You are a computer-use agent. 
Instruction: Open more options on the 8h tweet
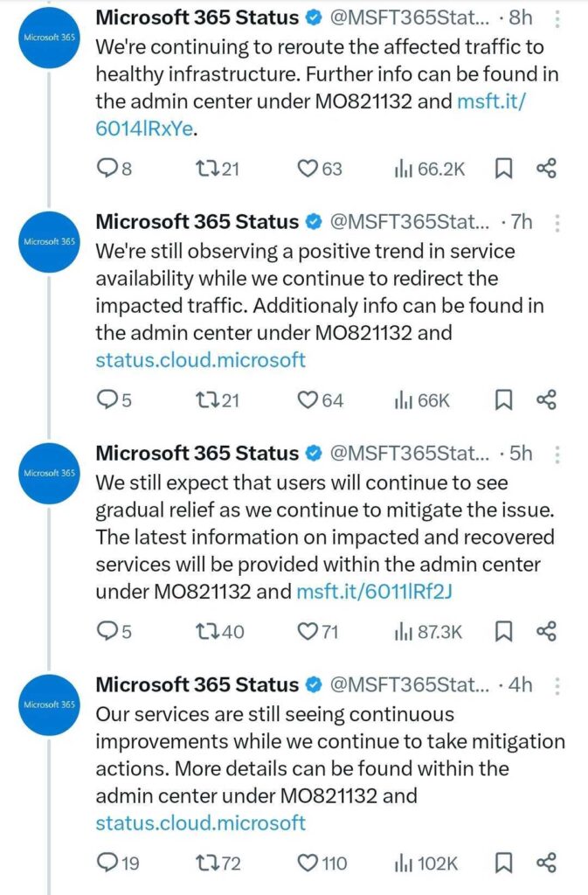pos(559,18)
